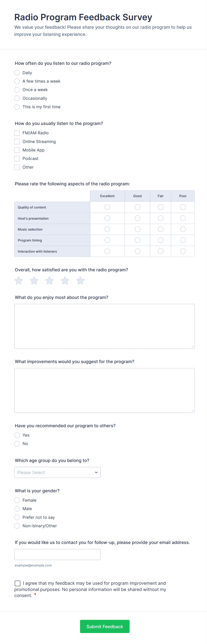Enable the FM/AM Radio checkbox
Screen dimensions: 207x644
tap(17, 133)
